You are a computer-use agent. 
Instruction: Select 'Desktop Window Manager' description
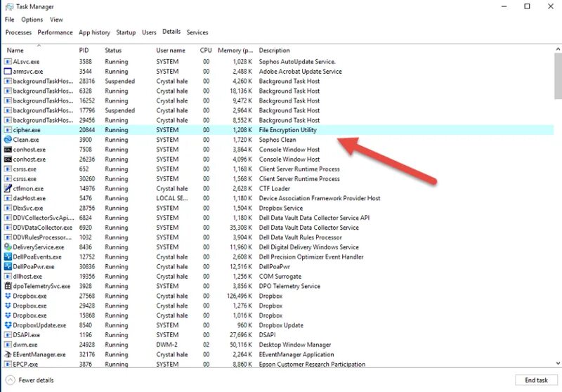click(x=295, y=345)
